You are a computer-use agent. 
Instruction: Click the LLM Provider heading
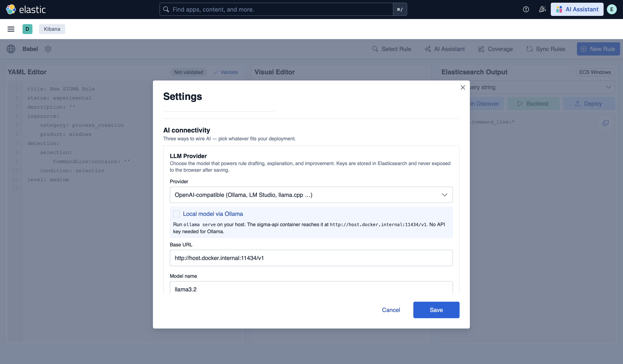point(188,156)
